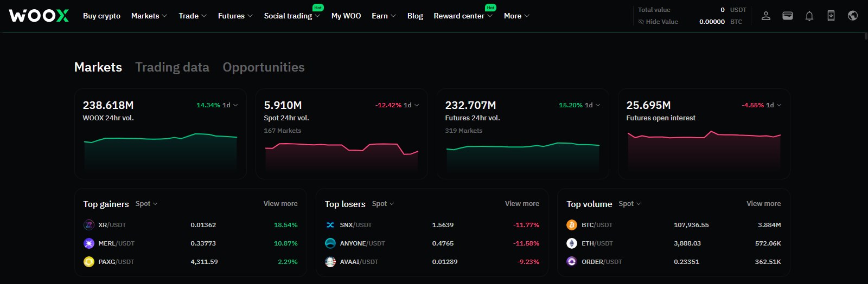Open ANYONE/USDT pair

[362, 243]
